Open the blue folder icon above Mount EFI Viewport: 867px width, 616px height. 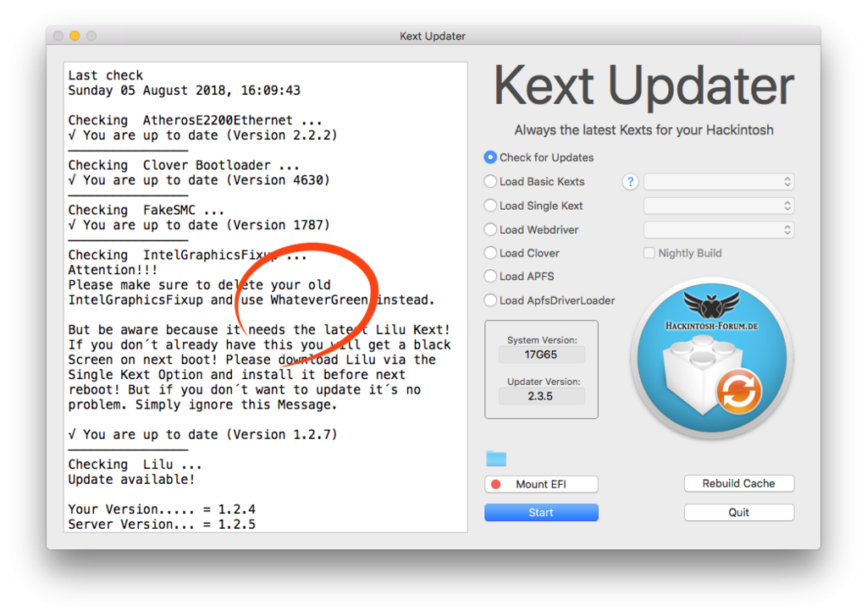click(x=496, y=458)
